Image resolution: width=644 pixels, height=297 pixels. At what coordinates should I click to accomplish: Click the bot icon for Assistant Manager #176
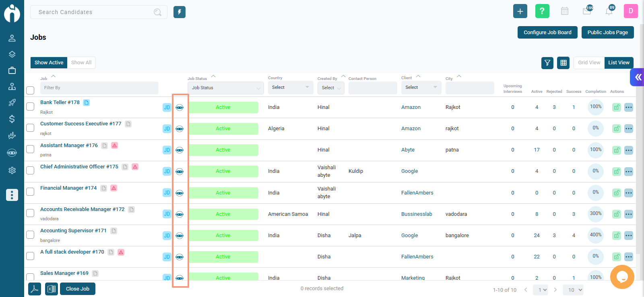point(180,150)
